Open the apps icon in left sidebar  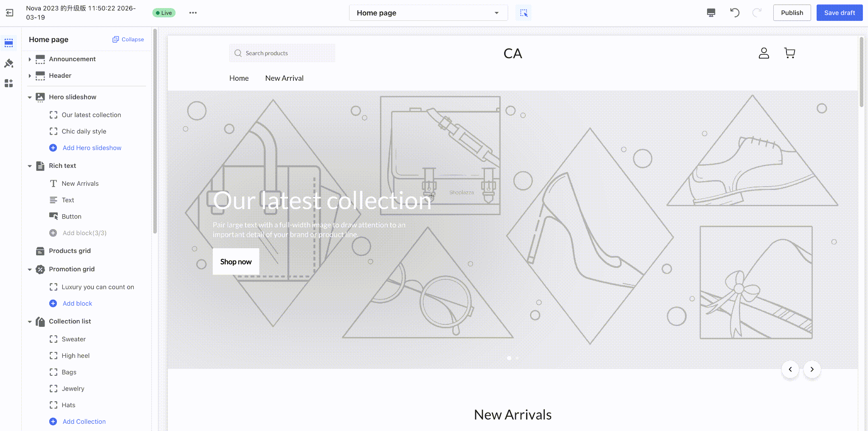click(x=8, y=83)
